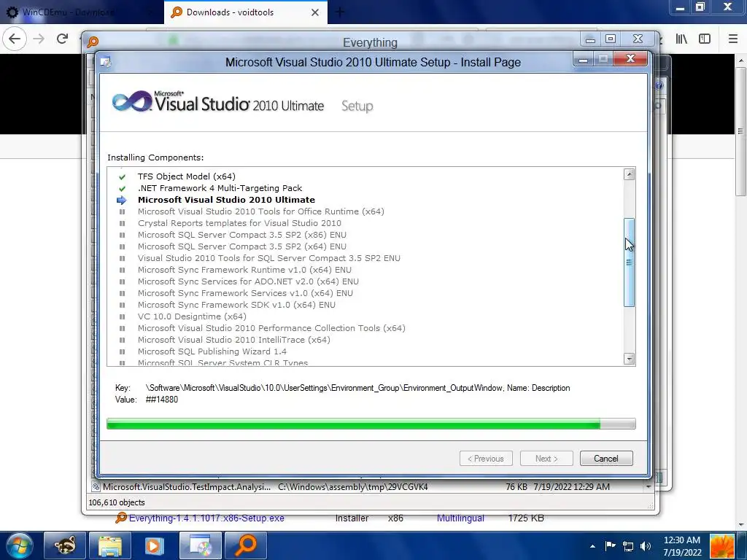Select the .NET Framework 4 Multi-Targeting Pack row
Viewport: 747px width, 560px height.
click(220, 188)
